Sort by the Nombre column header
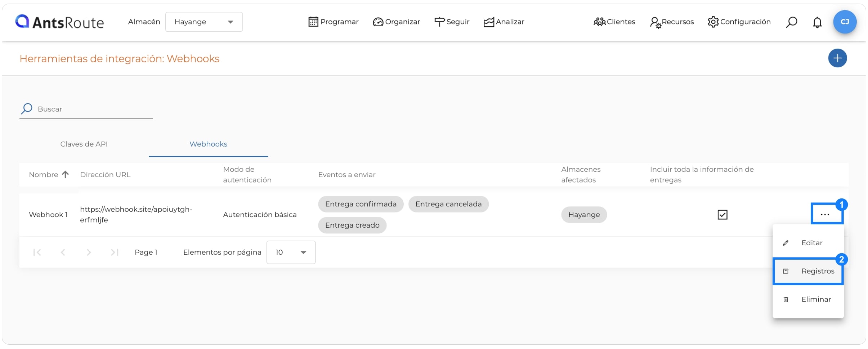The width and height of the screenshot is (868, 349). click(x=44, y=175)
